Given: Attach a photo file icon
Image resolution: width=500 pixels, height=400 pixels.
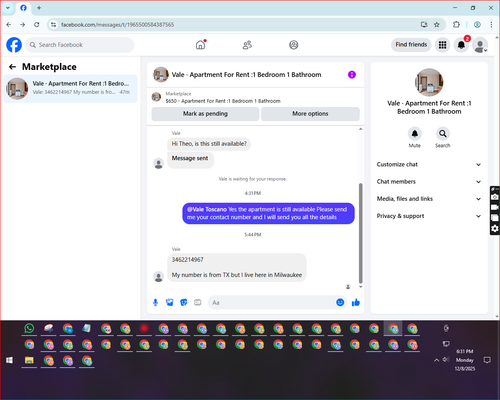Looking at the screenshot, I should (x=170, y=302).
